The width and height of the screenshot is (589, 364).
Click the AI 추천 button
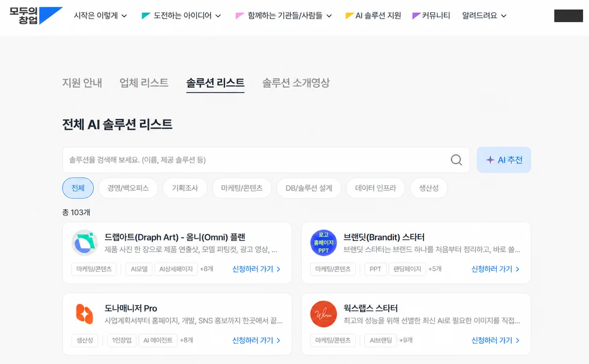point(504,160)
